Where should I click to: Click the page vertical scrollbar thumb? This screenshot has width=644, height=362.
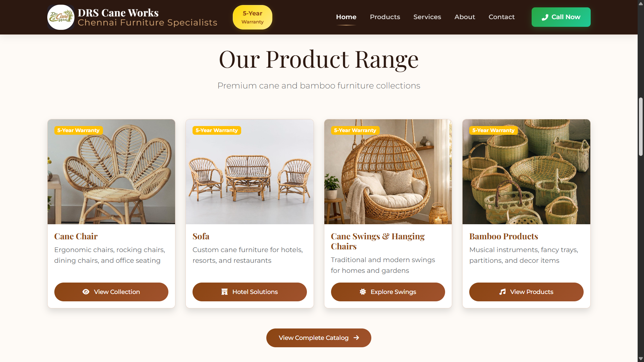(x=641, y=127)
